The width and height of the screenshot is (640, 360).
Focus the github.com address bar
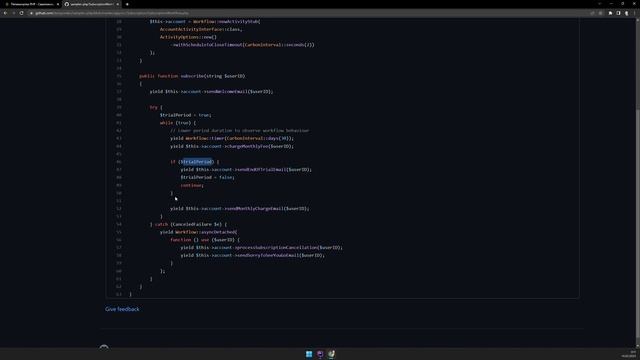(x=310, y=13)
